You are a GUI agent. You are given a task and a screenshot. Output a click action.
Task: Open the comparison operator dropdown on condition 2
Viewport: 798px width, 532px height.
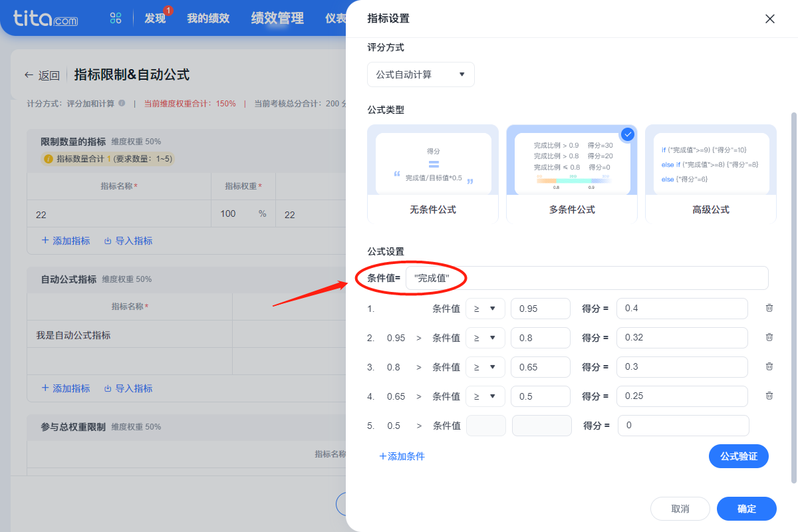[485, 337]
